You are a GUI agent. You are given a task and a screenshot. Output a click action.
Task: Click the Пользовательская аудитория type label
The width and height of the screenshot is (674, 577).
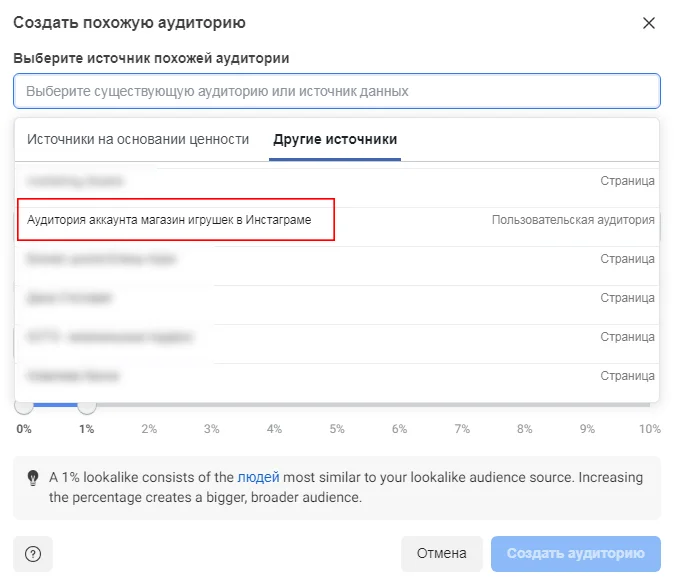tap(573, 220)
